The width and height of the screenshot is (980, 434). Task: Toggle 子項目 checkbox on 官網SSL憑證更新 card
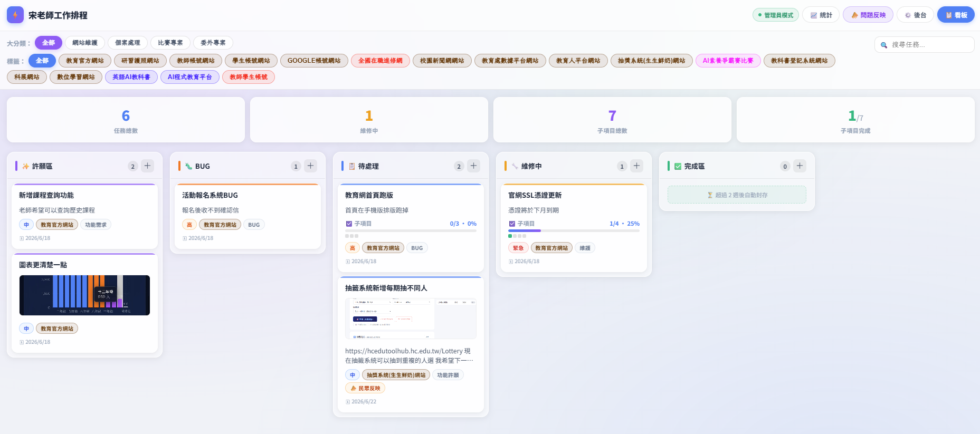click(512, 224)
